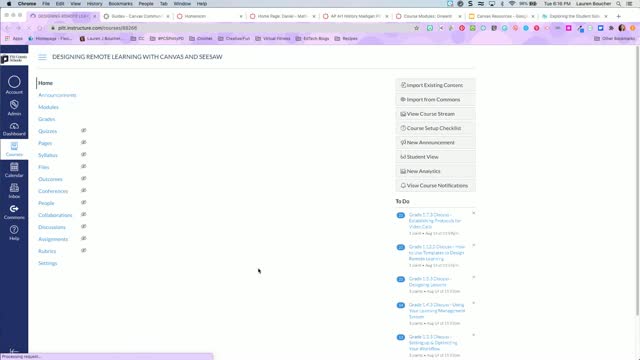Open the Commons icon
This screenshot has width=640, height=360.
pyautogui.click(x=14, y=209)
